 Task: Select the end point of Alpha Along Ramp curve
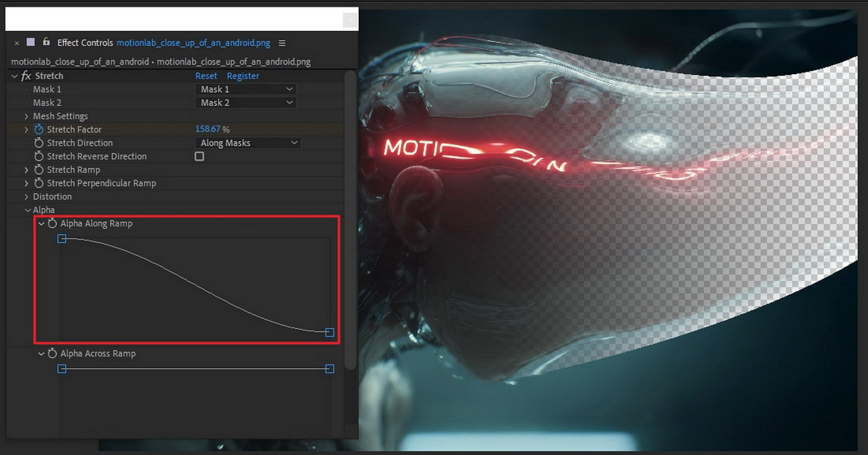pos(329,332)
